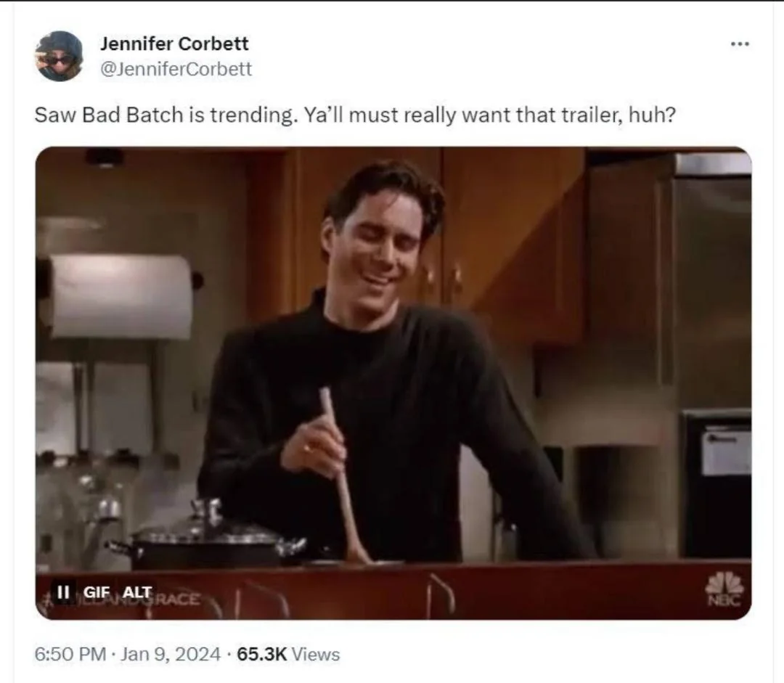784x683 pixels.
Task: Click the word trending in tweet text
Action: (251, 115)
